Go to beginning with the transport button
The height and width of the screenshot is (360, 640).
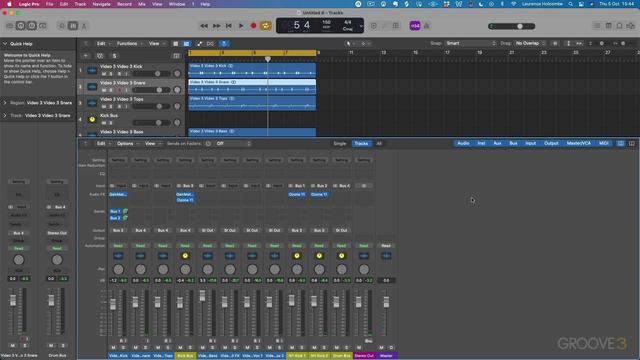pos(229,26)
